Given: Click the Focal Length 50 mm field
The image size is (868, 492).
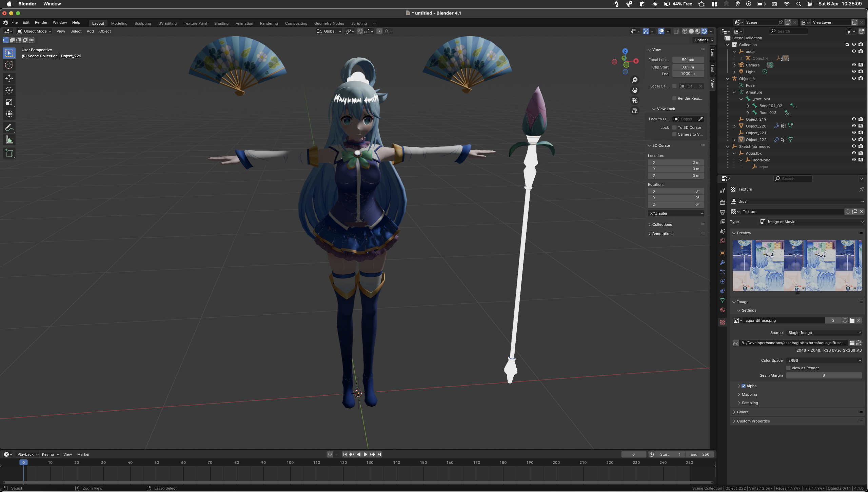Looking at the screenshot, I should [x=688, y=60].
